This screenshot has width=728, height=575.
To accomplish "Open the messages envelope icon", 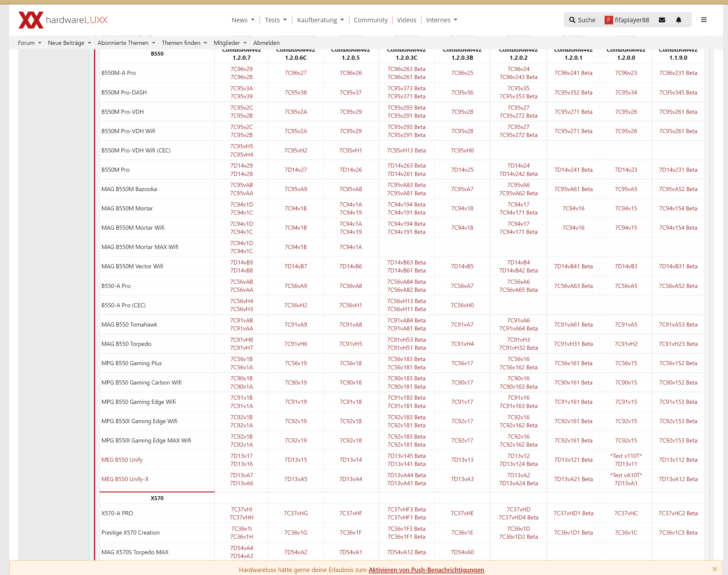I will (662, 20).
